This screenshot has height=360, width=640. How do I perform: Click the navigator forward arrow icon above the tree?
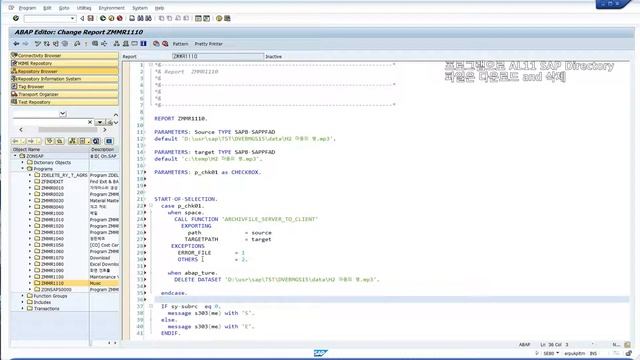pyautogui.click(x=31, y=141)
